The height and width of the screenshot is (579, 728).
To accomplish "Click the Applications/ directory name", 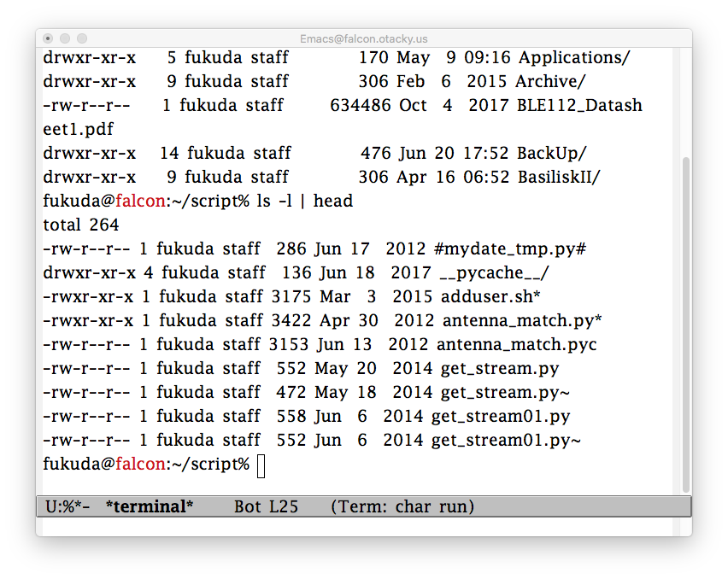I will 574,58.
